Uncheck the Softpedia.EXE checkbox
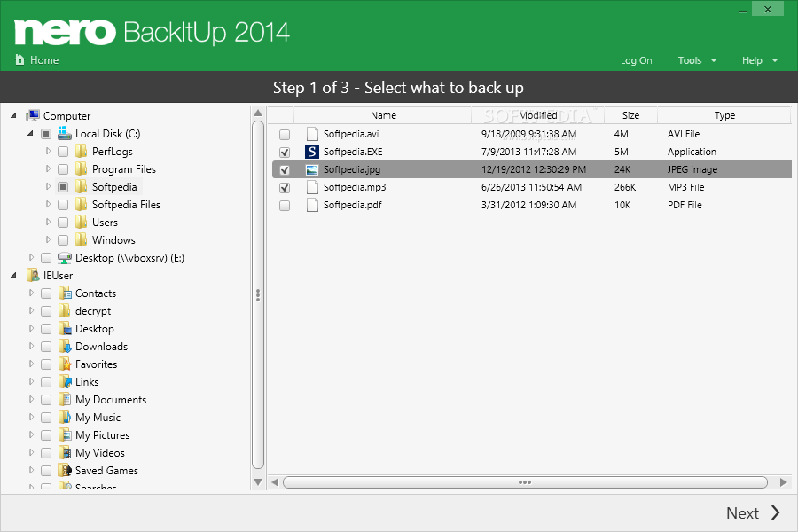The height and width of the screenshot is (532, 798). pos(285,153)
